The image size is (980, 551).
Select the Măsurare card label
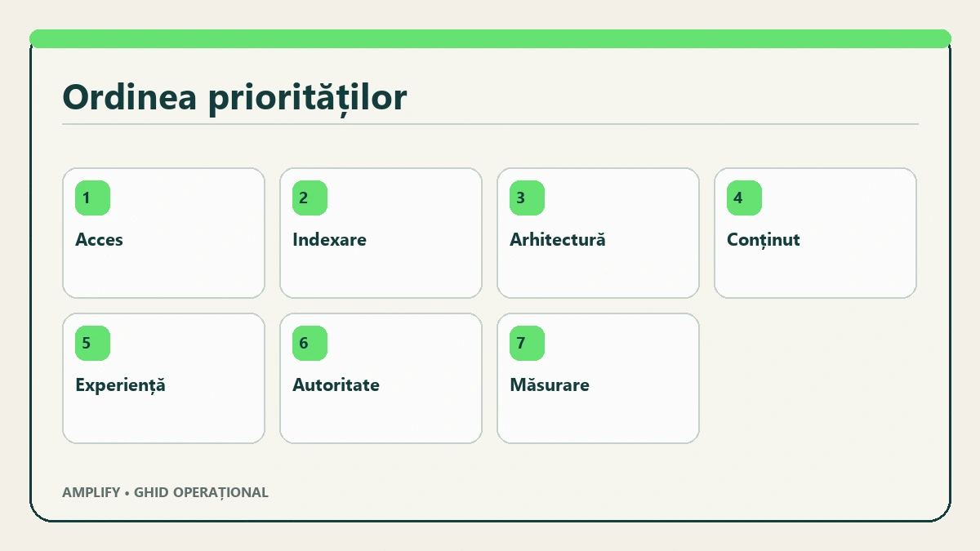(550, 385)
